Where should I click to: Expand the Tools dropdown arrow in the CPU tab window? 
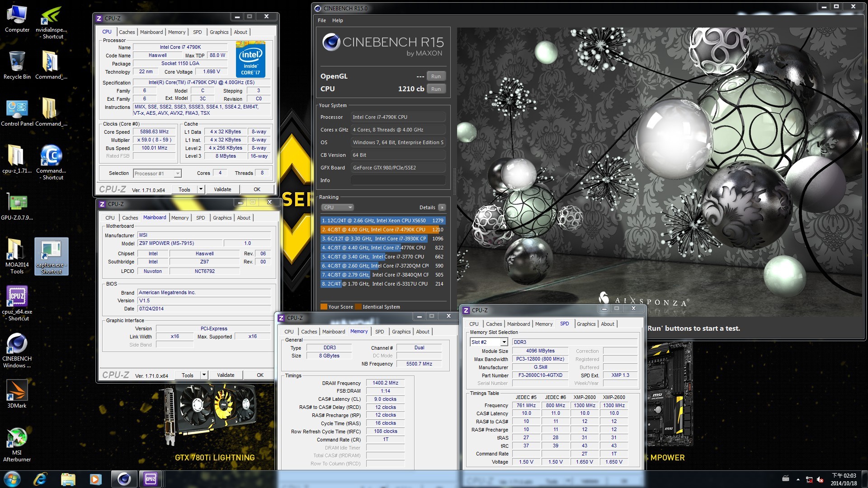[201, 189]
